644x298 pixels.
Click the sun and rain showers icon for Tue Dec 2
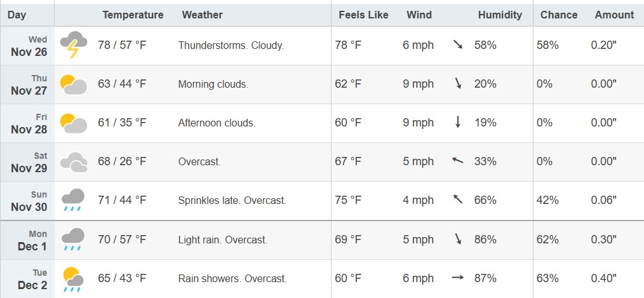73,278
